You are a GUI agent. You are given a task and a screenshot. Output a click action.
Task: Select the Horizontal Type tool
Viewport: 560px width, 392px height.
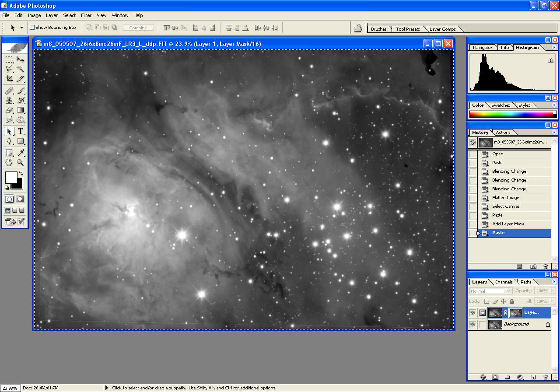[x=21, y=132]
